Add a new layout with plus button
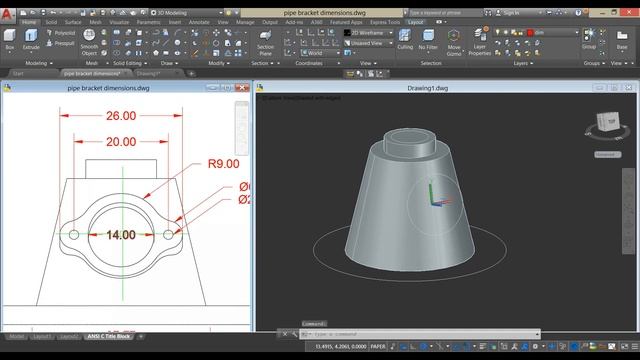Screen dimensions: 640x360 140,336
